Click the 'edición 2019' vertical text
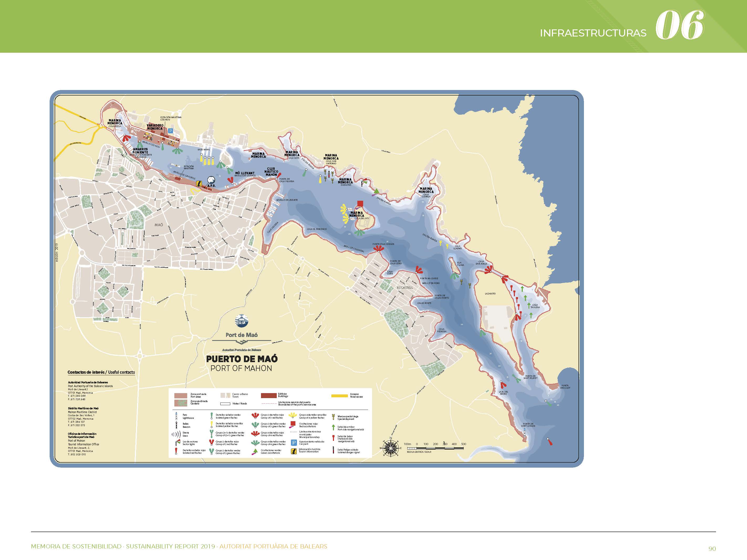The height and width of the screenshot is (560, 747). (57, 252)
